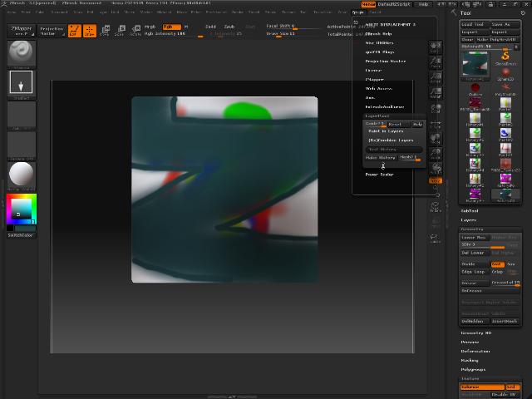Screen dimensions: 532x399
Task: Pick a color from the color picker square
Action: tap(20, 209)
